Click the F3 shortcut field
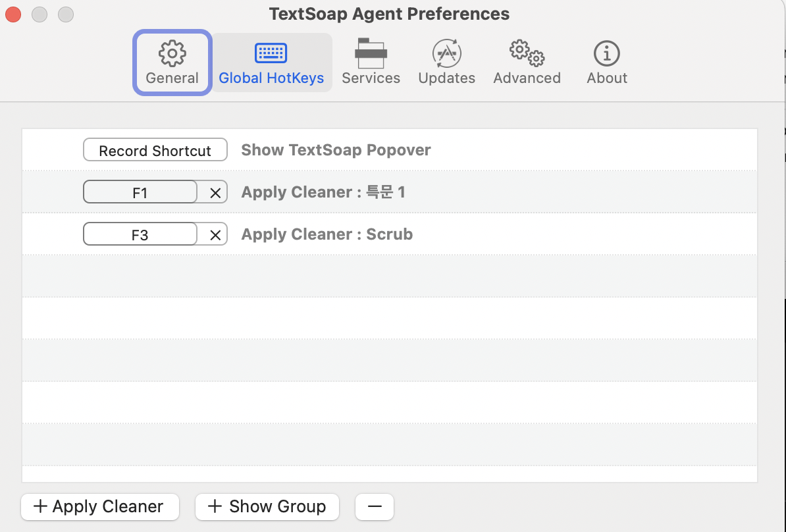 point(140,235)
